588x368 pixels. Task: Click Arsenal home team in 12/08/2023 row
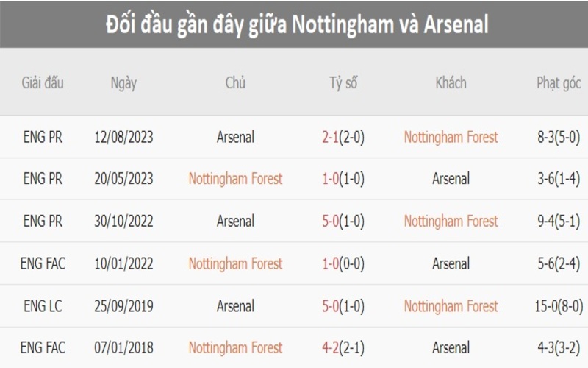[235, 137]
